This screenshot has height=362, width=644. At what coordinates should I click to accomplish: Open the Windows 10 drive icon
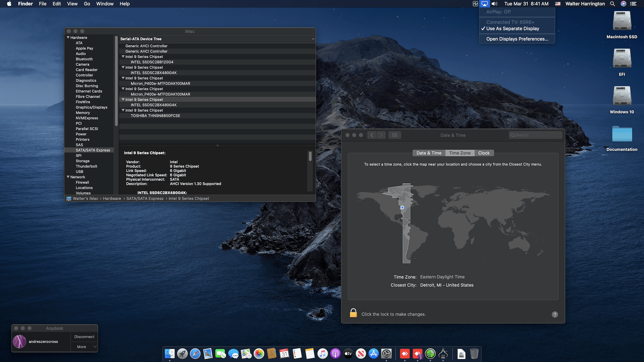(622, 97)
